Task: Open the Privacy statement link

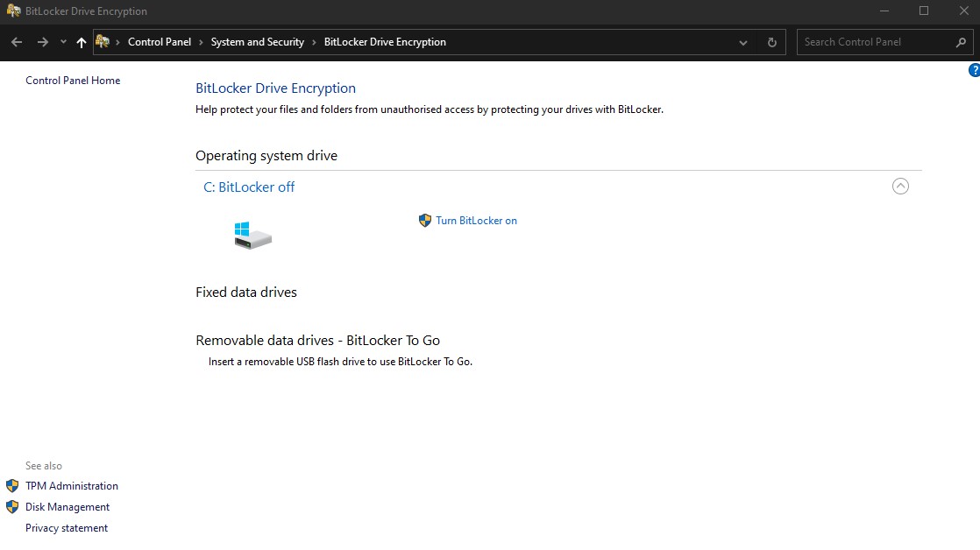Action: [x=67, y=528]
